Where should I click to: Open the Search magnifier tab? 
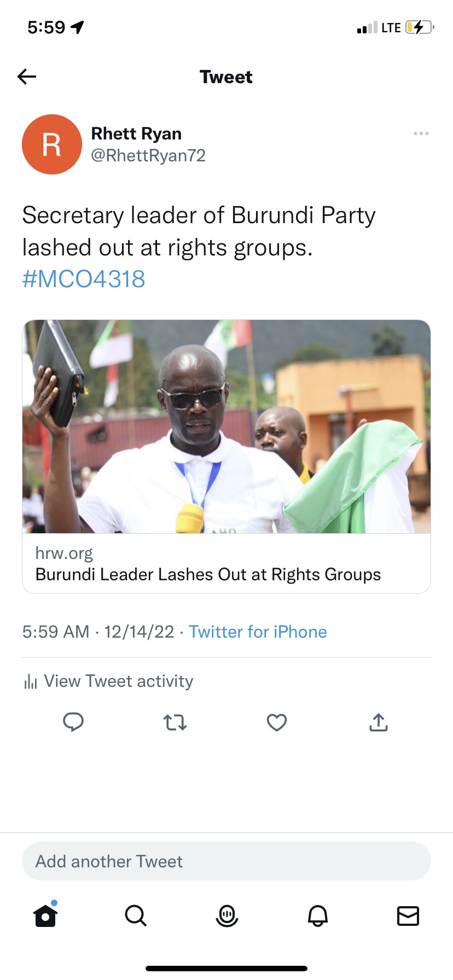[136, 915]
